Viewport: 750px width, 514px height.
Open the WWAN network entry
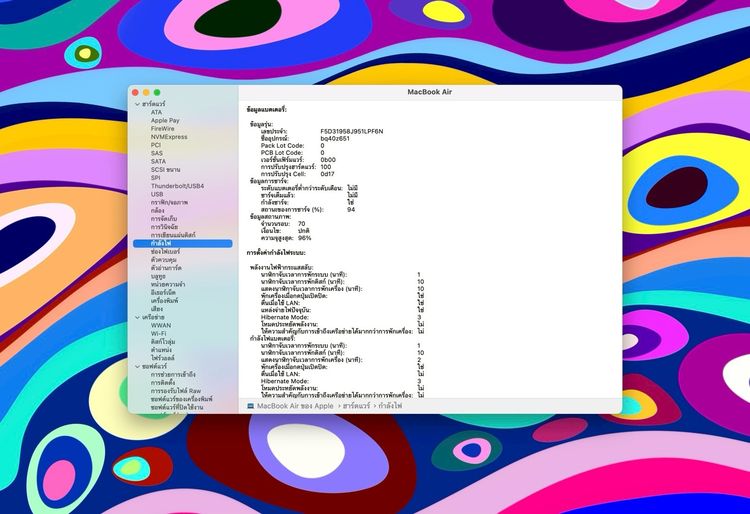[x=161, y=325]
